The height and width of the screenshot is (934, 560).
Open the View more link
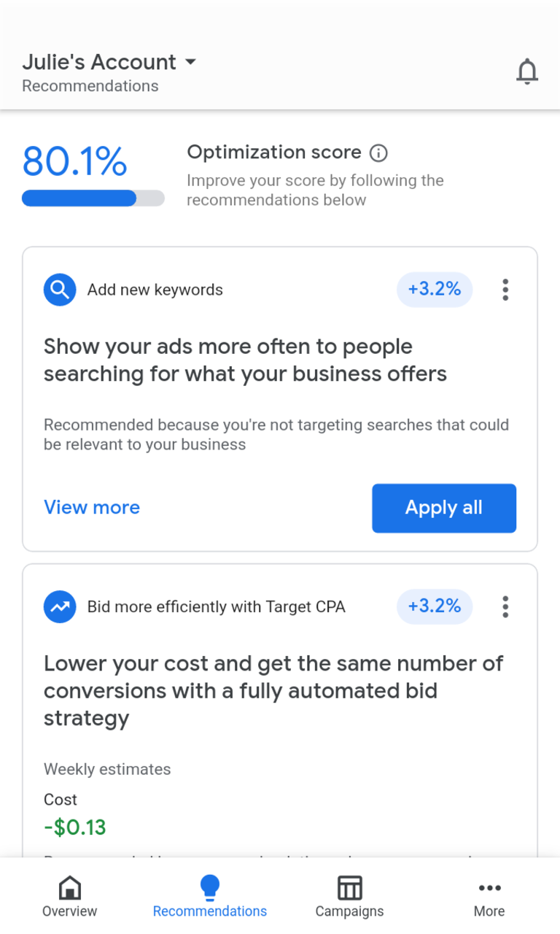pyautogui.click(x=91, y=507)
